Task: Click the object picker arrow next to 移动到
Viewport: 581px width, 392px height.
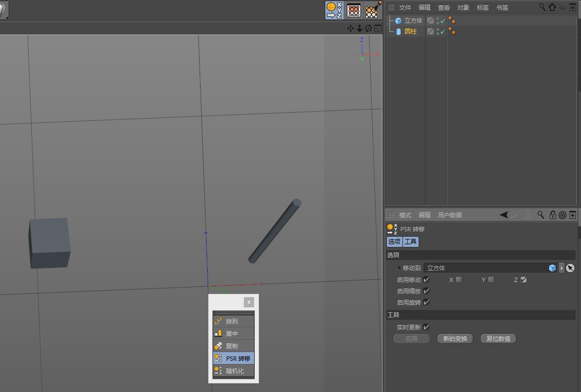Action: coord(570,268)
